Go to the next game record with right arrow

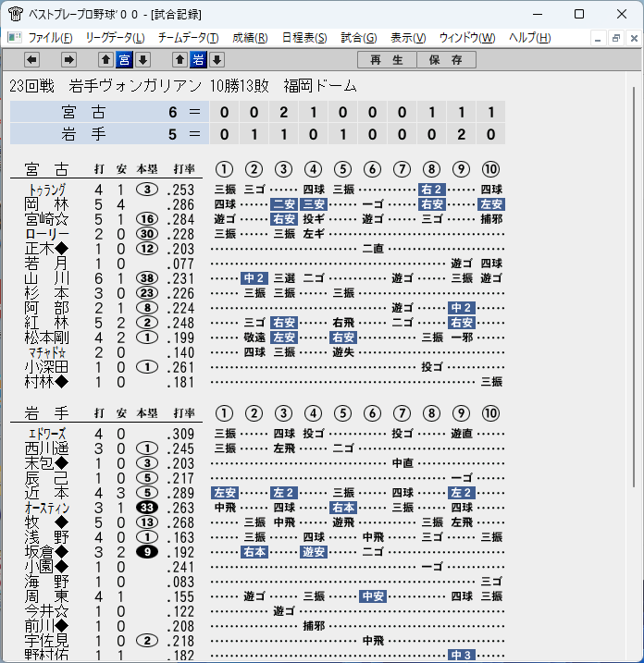(x=68, y=59)
